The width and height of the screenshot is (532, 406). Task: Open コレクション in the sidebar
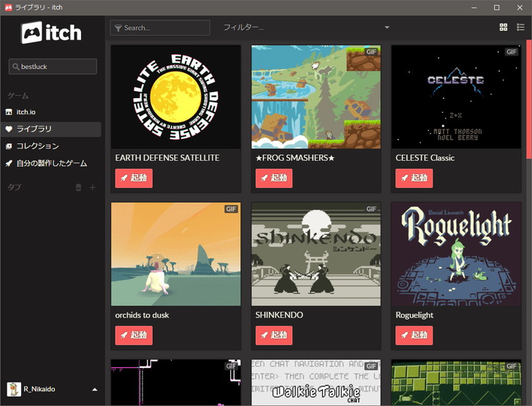(x=37, y=146)
